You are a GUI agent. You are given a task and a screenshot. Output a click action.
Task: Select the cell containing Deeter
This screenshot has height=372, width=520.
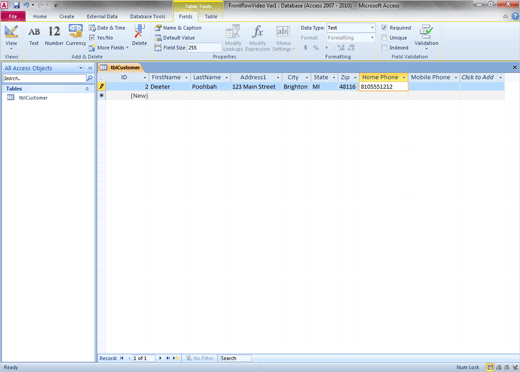[170, 87]
